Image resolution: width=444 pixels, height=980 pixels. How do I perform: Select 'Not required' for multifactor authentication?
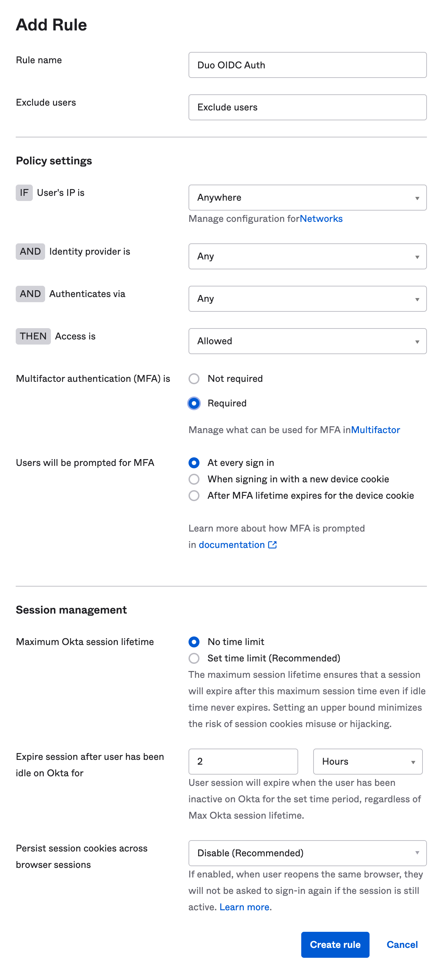pos(194,379)
